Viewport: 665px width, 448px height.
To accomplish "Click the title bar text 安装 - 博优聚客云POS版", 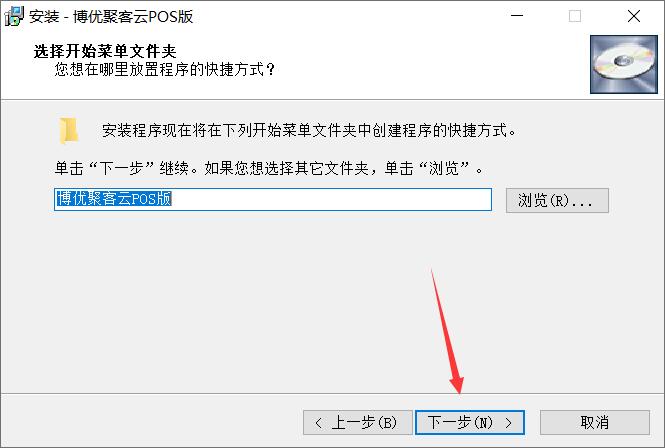I will pos(112,17).
